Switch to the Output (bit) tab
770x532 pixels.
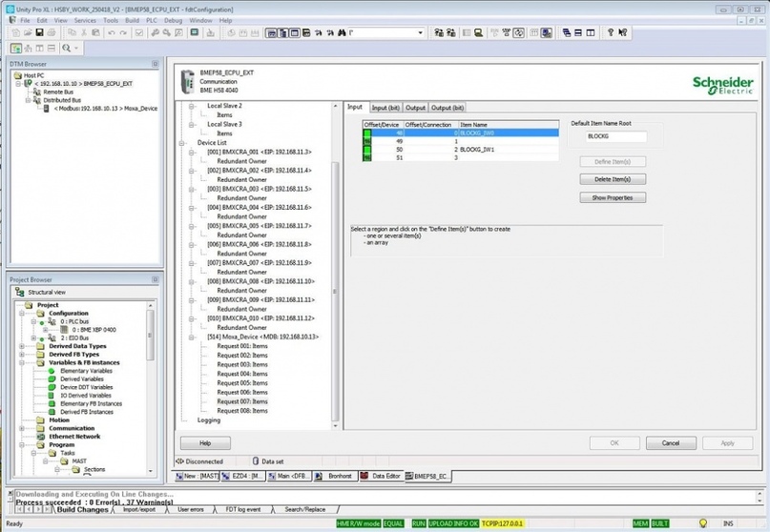tap(447, 108)
